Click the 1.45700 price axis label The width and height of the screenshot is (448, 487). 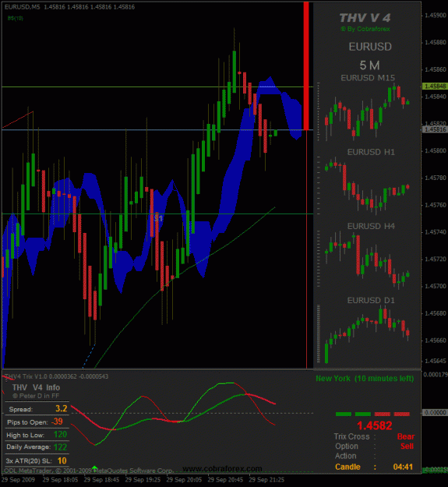tap(436, 286)
